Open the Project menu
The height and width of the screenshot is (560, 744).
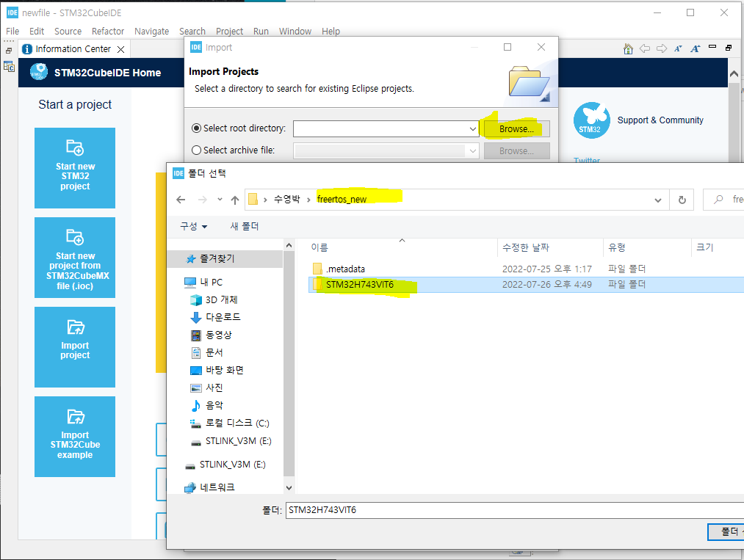pyautogui.click(x=229, y=32)
